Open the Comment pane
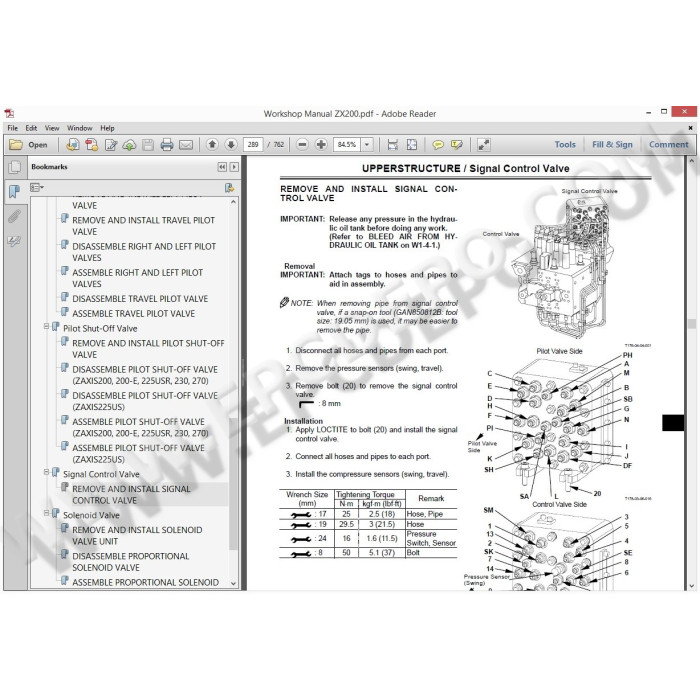The width and height of the screenshot is (700, 700). (x=668, y=145)
